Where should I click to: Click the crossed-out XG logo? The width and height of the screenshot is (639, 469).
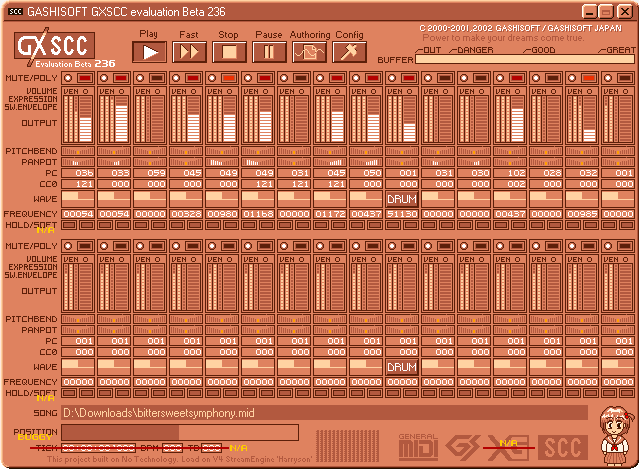(x=509, y=447)
